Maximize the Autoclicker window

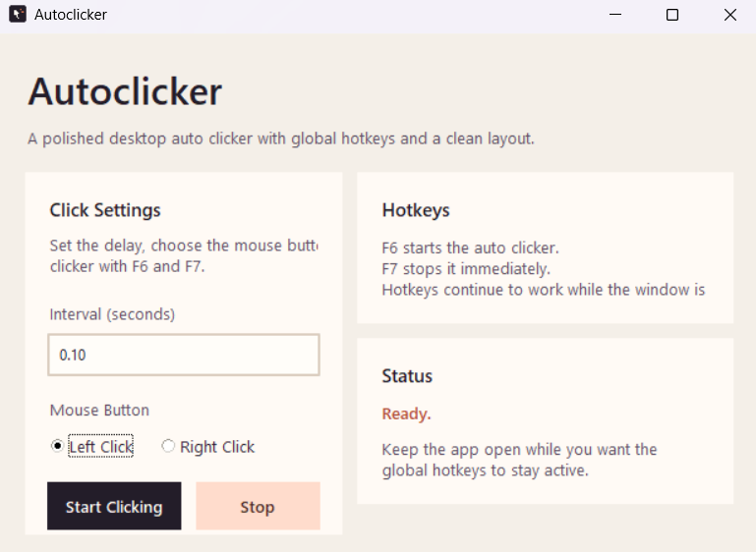[x=672, y=15]
